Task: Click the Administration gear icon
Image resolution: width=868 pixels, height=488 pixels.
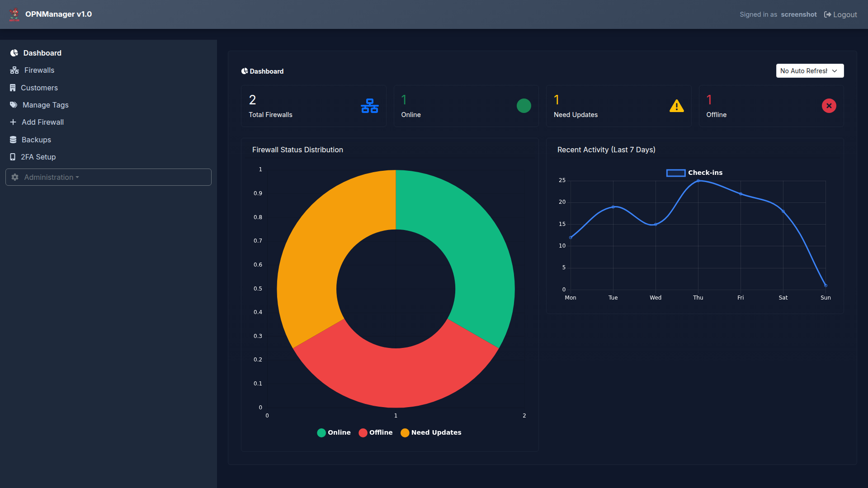Action: click(15, 177)
